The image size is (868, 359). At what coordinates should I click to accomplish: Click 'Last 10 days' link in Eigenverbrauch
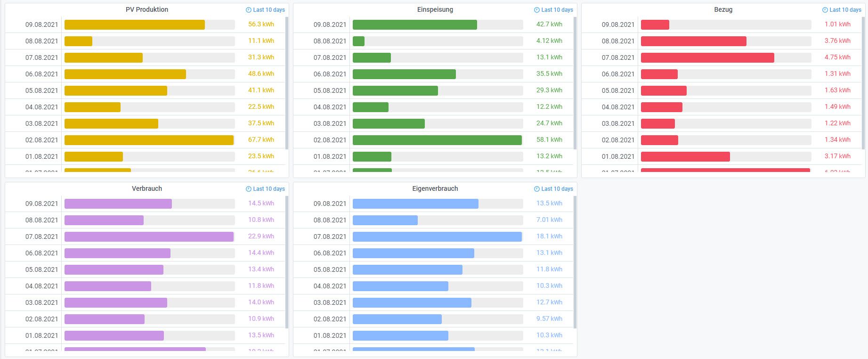[557, 189]
